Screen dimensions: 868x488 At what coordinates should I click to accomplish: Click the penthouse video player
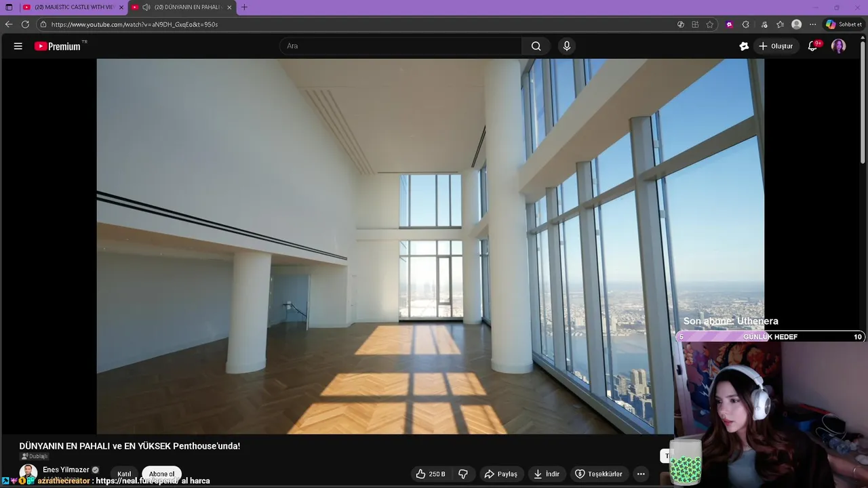pyautogui.click(x=430, y=246)
